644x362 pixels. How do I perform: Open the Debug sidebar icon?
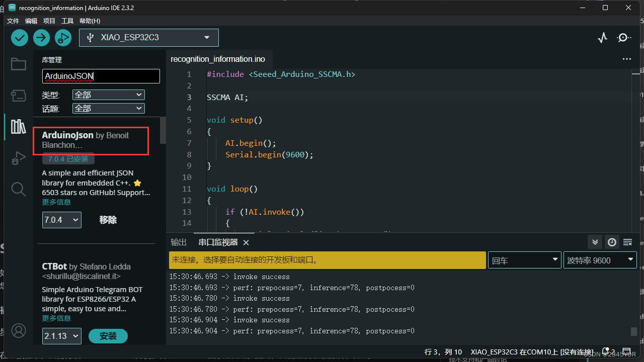pyautogui.click(x=19, y=158)
